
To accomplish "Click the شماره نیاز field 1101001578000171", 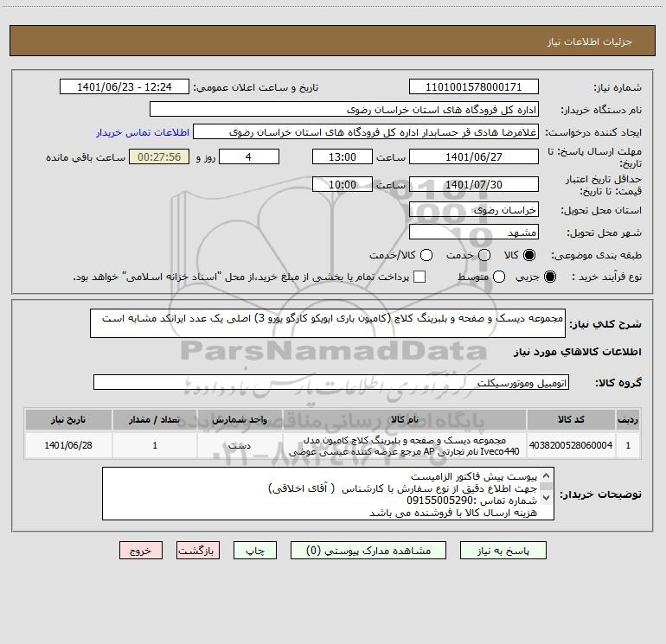I will coord(474,87).
